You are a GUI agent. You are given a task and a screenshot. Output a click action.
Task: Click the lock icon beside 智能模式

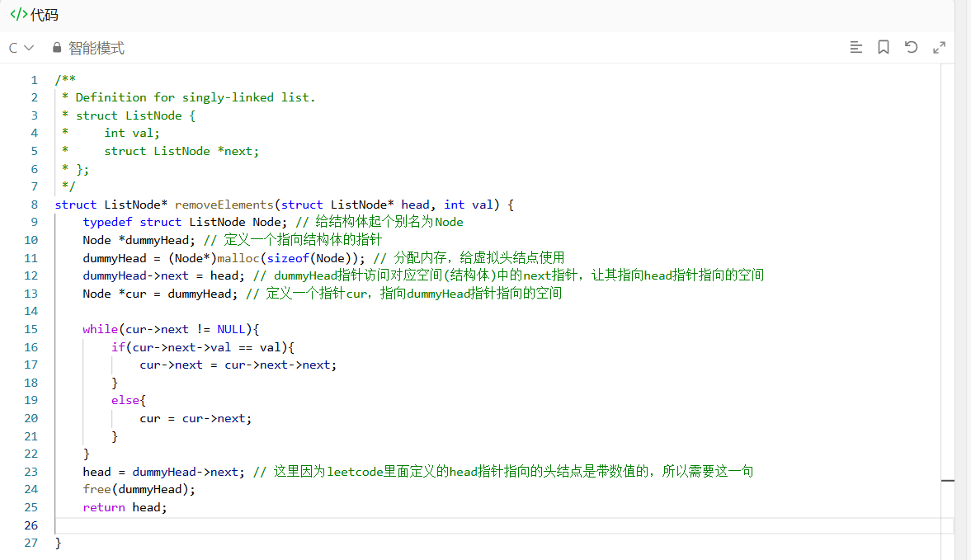[x=57, y=48]
